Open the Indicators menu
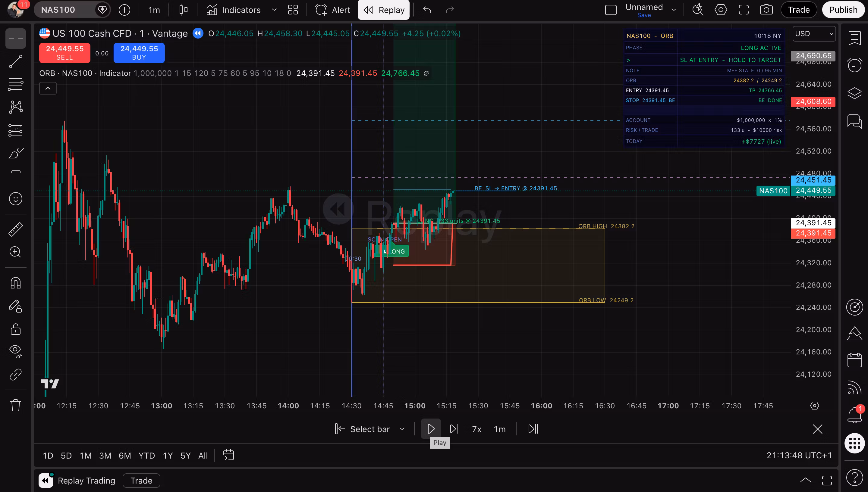Viewport: 868px width, 492px height. tap(234, 10)
